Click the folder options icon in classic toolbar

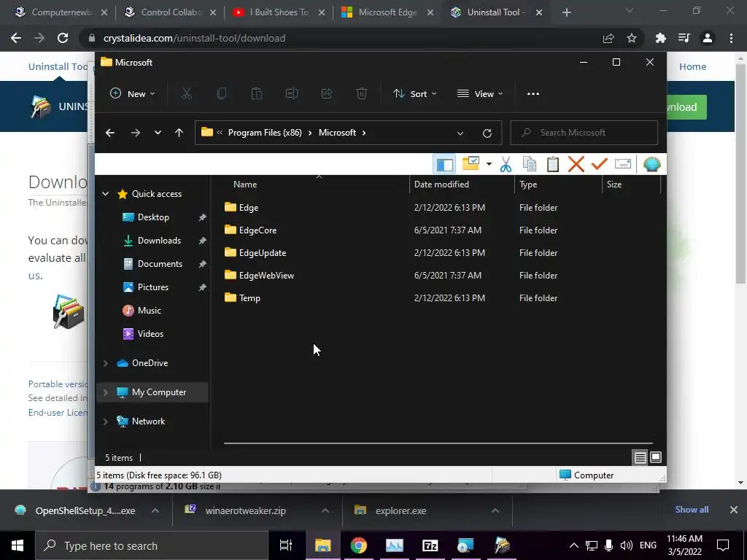[471, 164]
